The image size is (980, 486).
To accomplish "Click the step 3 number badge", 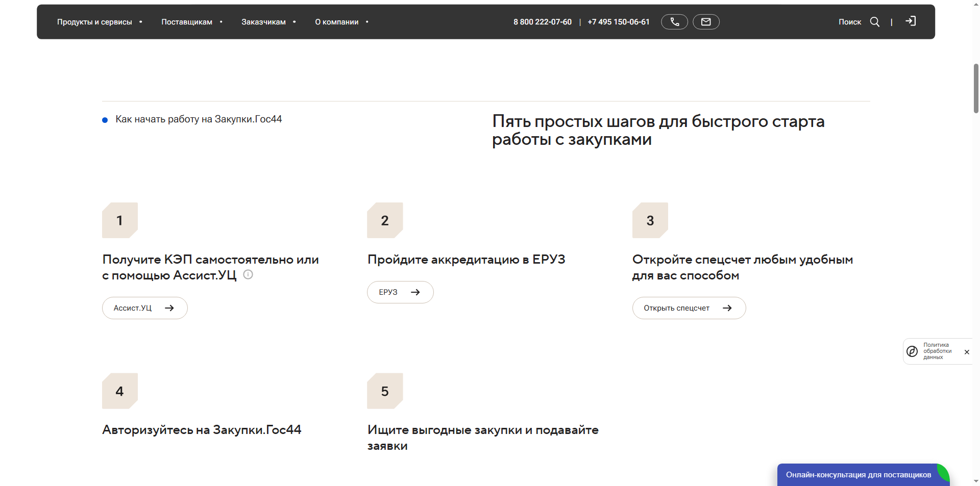I will [x=650, y=220].
